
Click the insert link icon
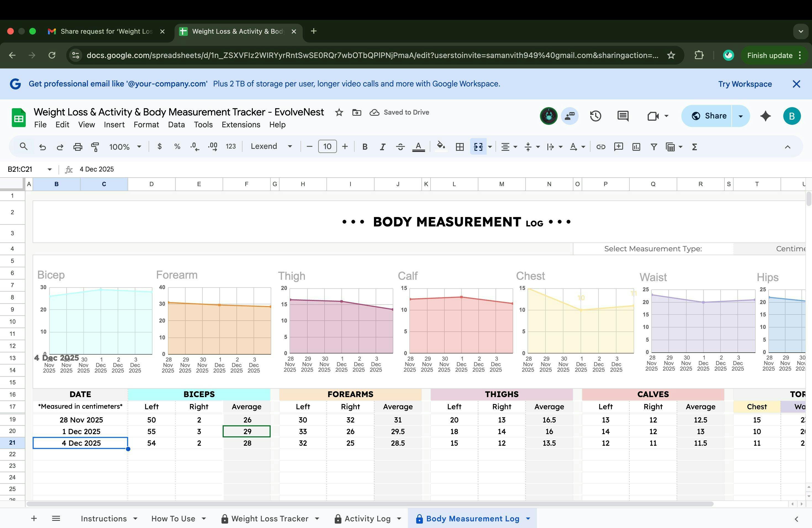(600, 147)
